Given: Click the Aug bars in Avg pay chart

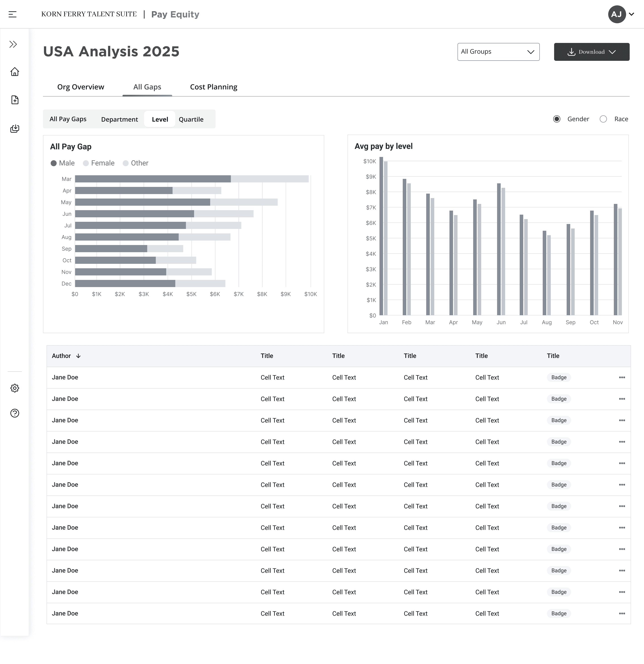Looking at the screenshot, I should tap(547, 273).
